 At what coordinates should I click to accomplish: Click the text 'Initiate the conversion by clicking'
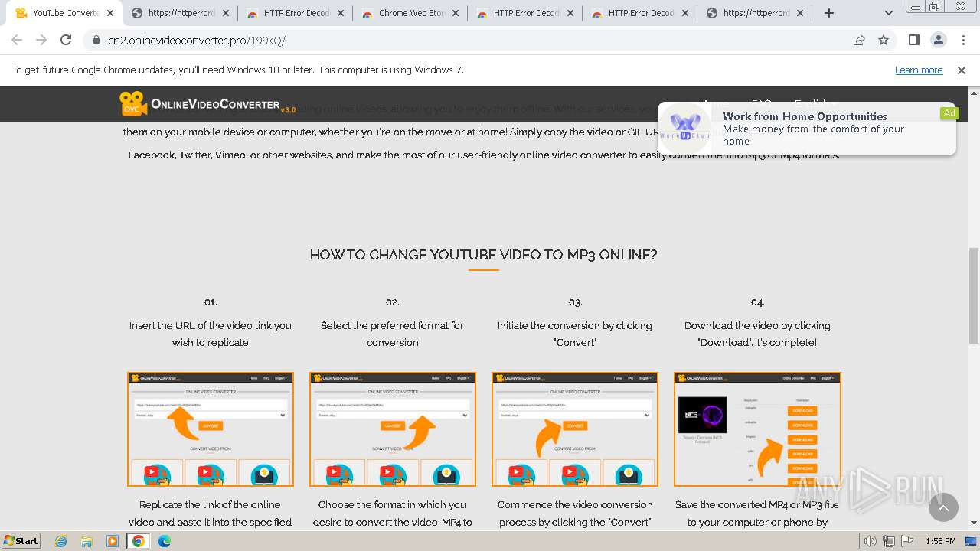(575, 325)
